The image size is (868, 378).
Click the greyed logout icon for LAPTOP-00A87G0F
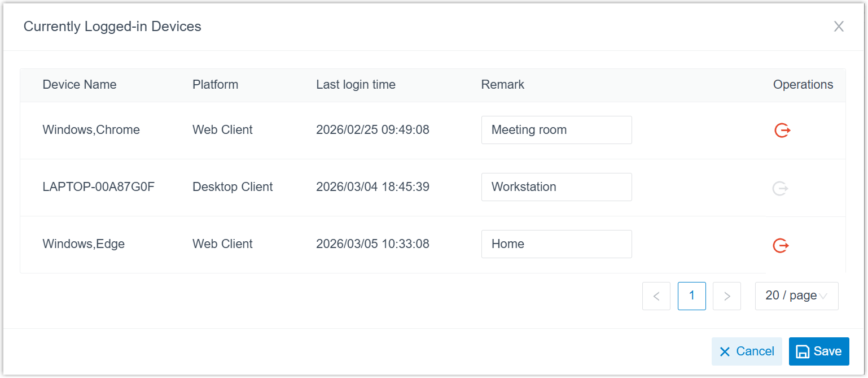pos(780,188)
